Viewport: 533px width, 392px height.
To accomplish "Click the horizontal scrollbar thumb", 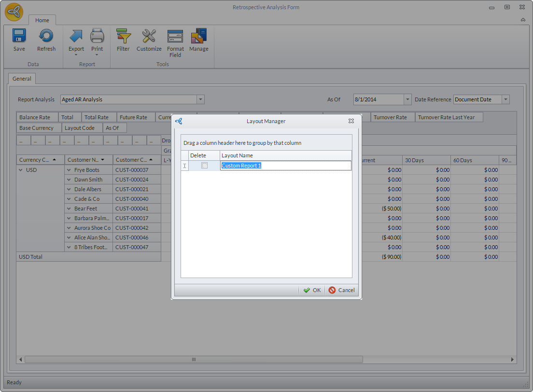I will click(x=194, y=360).
